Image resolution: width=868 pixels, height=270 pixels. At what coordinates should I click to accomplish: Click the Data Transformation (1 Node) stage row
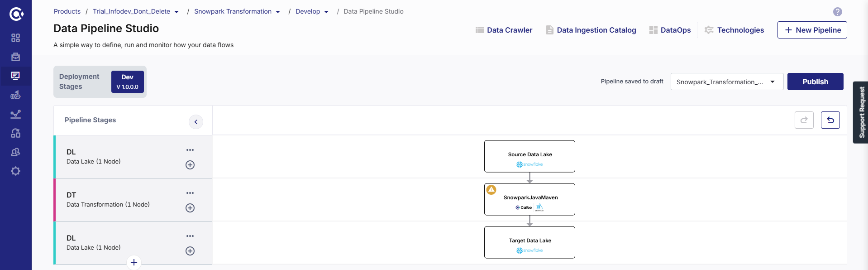133,200
